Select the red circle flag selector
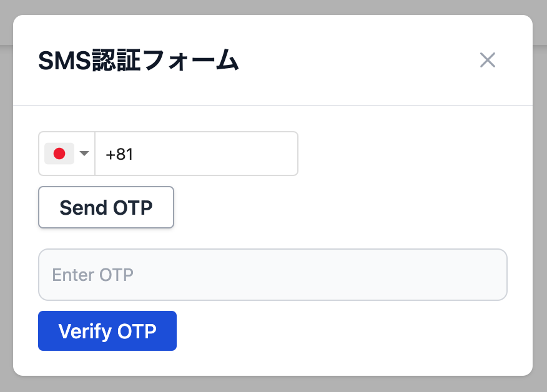 click(x=59, y=154)
